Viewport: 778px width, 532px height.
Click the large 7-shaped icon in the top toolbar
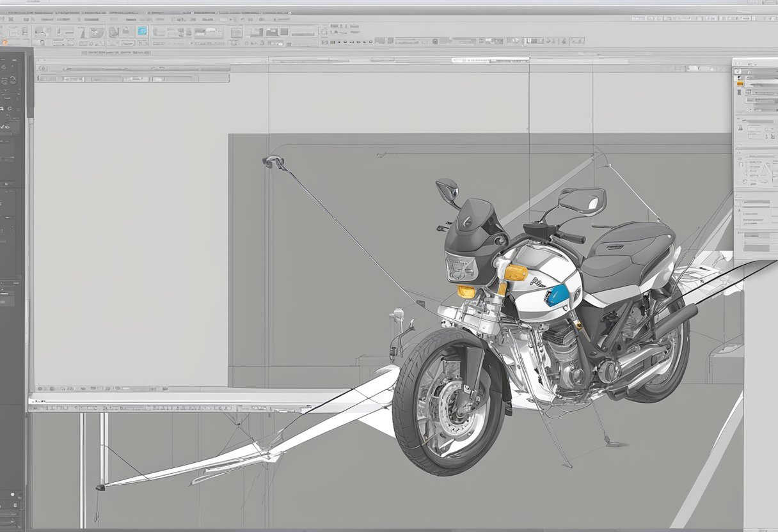81,32
